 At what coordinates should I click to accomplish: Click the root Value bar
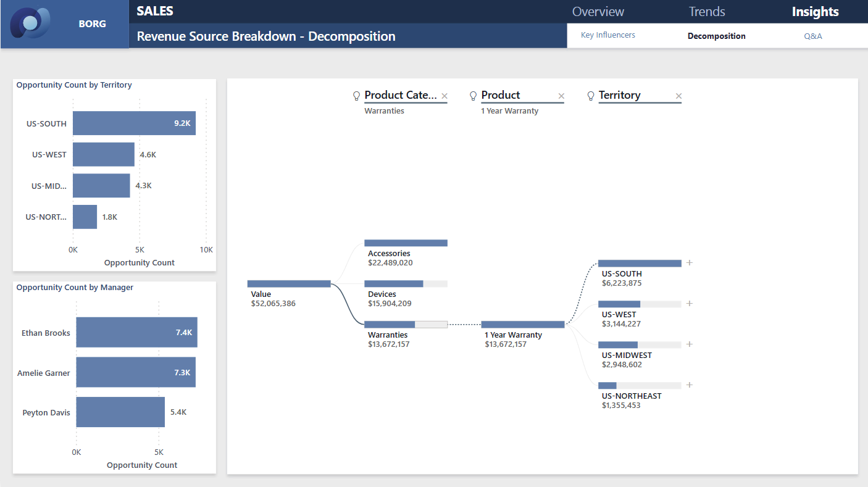click(x=289, y=284)
